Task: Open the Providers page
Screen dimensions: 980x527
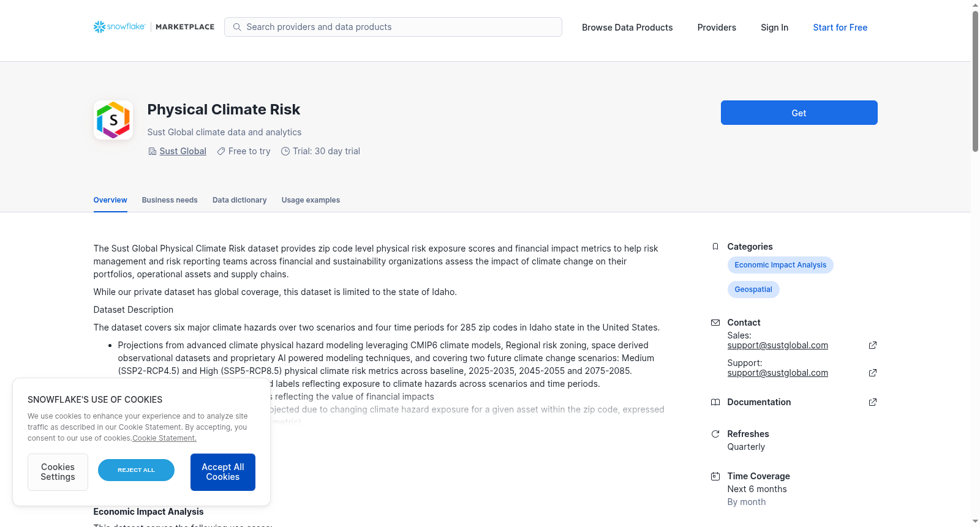Action: coord(717,28)
